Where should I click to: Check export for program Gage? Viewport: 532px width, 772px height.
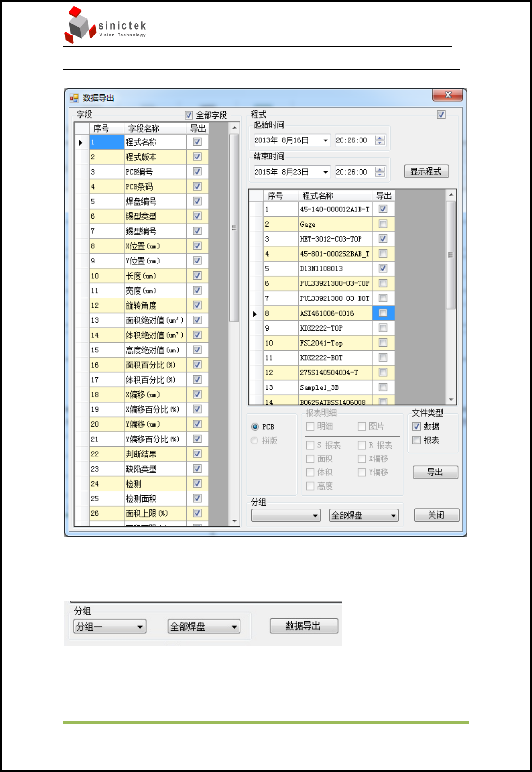click(383, 224)
